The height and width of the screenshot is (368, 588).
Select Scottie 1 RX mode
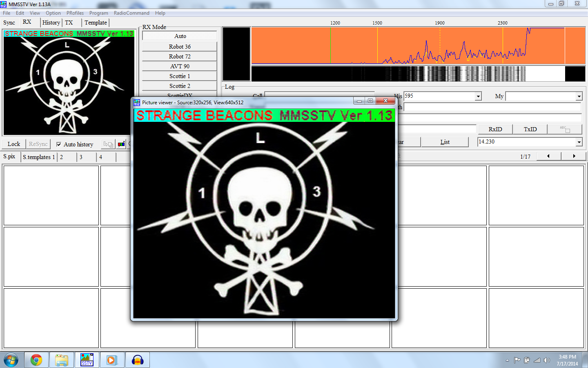coord(180,76)
